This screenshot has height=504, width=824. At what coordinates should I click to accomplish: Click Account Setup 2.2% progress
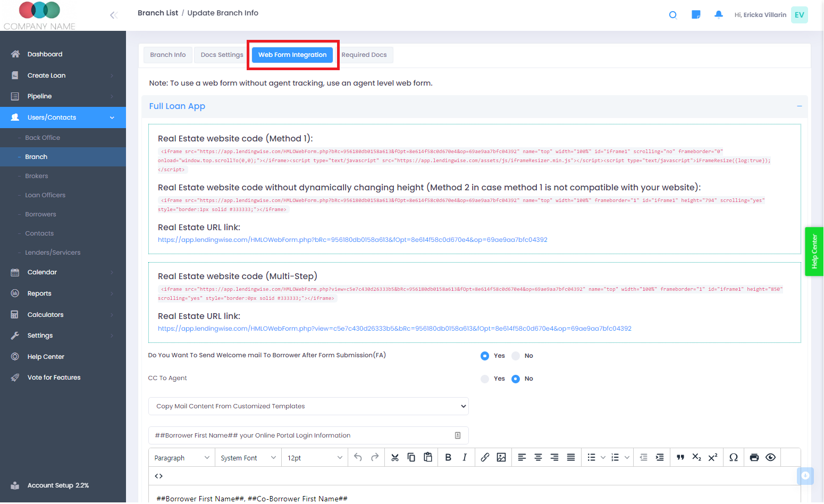pyautogui.click(x=58, y=485)
